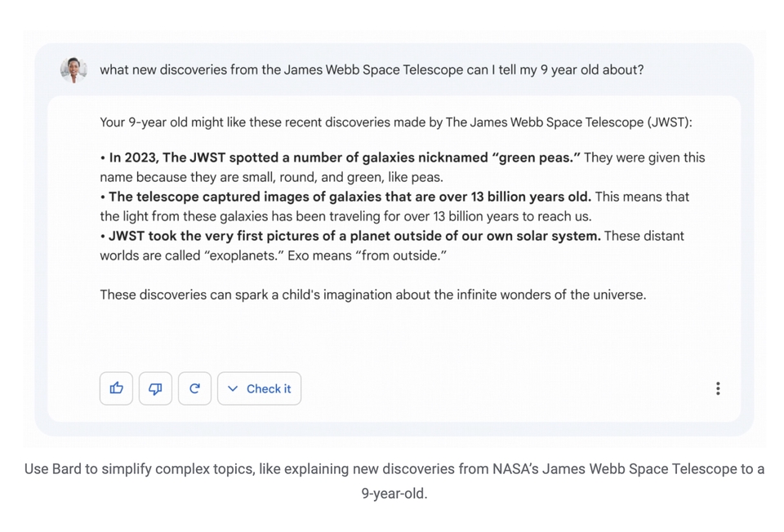
Task: Open the three-dot more options menu
Action: [718, 388]
